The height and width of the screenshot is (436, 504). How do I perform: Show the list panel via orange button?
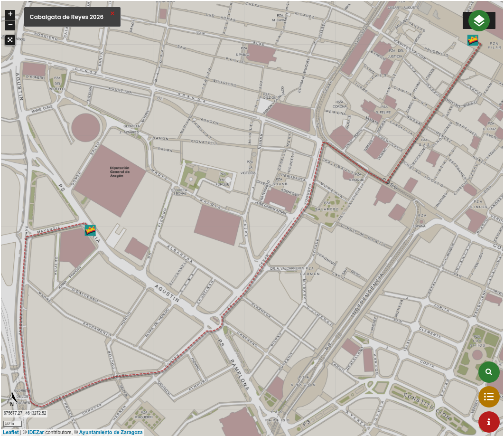tap(488, 397)
